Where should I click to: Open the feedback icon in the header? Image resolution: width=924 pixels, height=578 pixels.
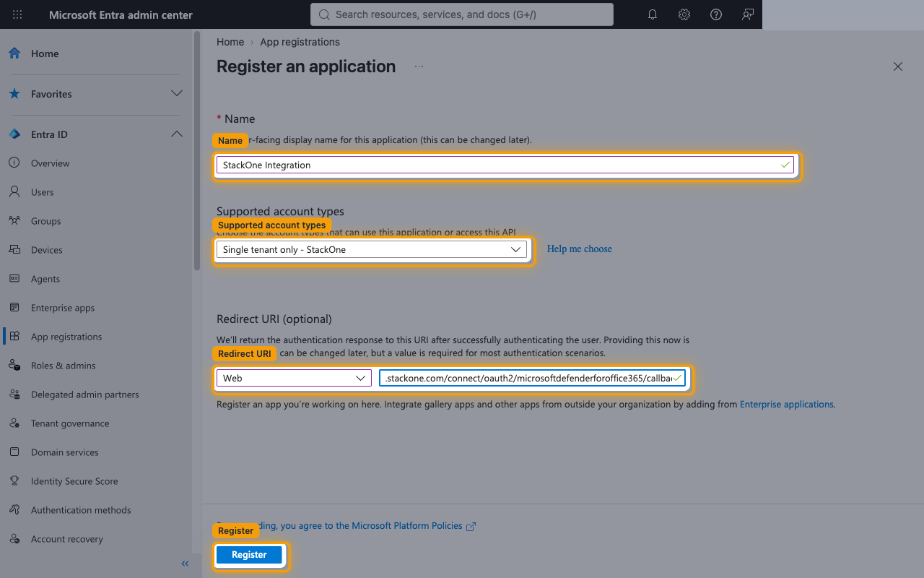748,14
